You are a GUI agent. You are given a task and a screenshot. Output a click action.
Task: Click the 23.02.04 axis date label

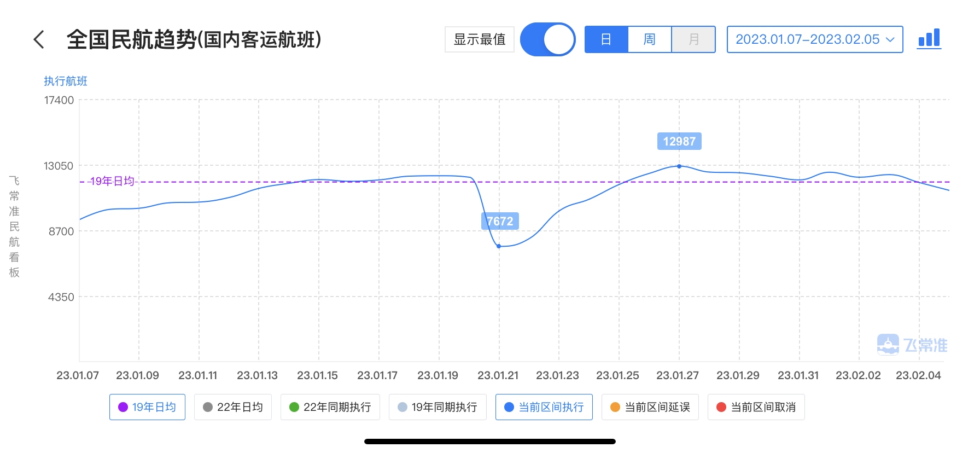tap(918, 375)
